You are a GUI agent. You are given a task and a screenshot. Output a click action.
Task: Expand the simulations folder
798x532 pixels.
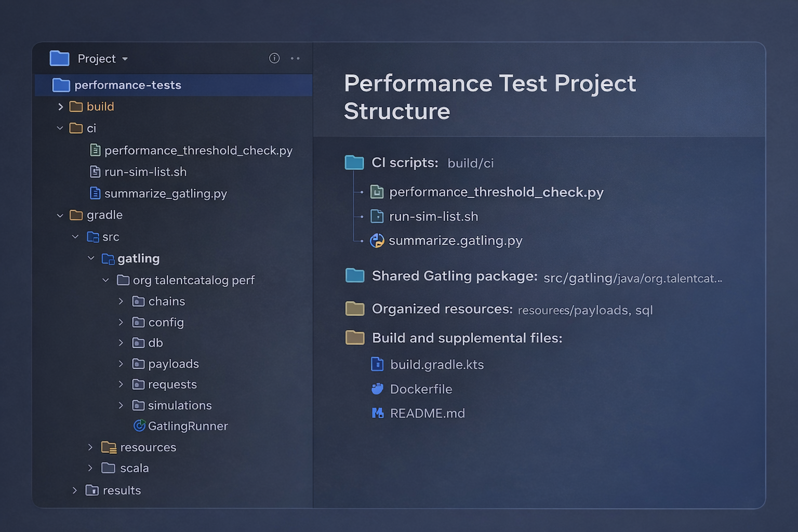[121, 405]
